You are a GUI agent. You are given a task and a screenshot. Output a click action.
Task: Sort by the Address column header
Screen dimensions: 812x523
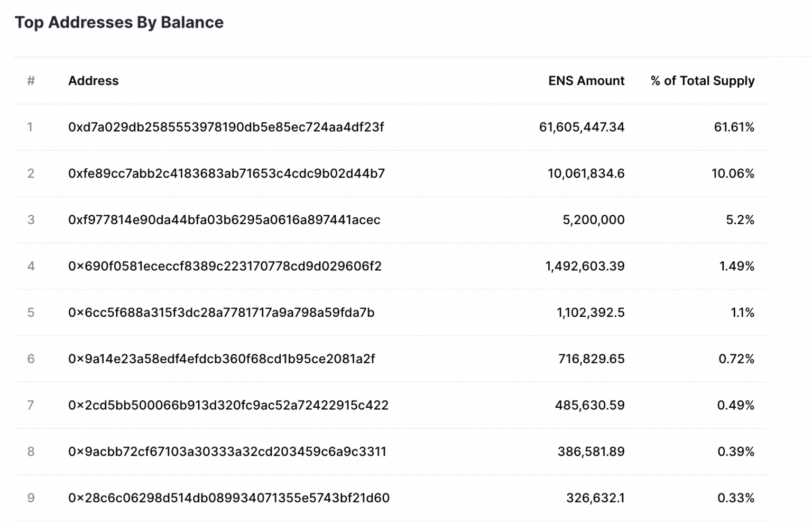tap(93, 81)
